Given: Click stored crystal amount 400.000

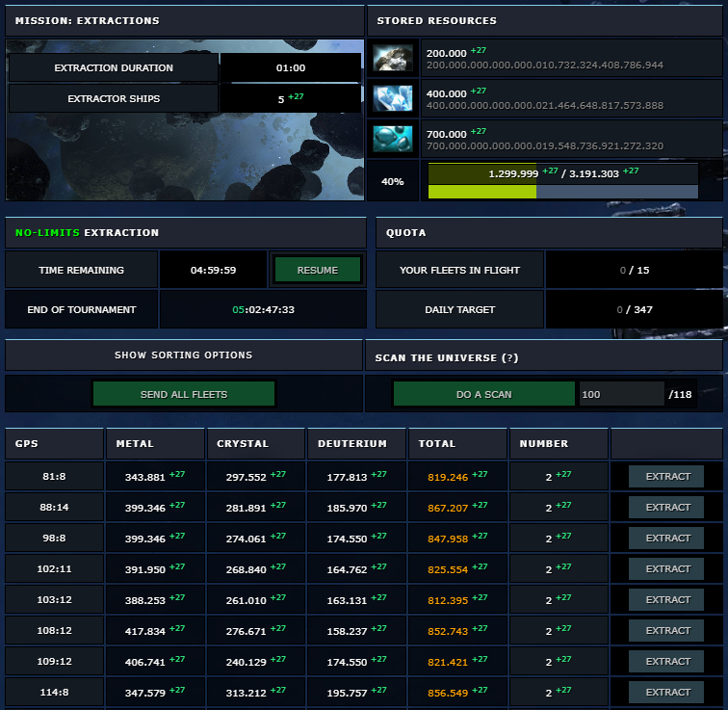Looking at the screenshot, I should coord(446,93).
